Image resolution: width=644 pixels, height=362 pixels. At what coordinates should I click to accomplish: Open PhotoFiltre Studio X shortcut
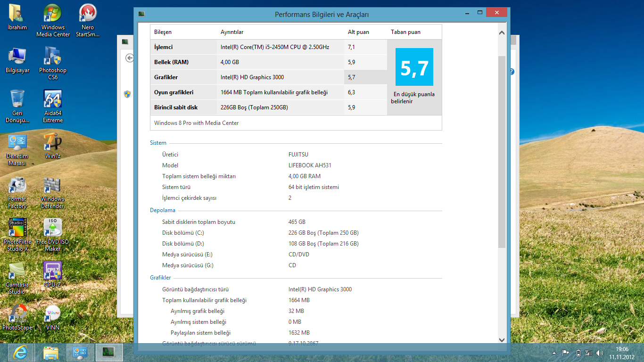(x=17, y=235)
